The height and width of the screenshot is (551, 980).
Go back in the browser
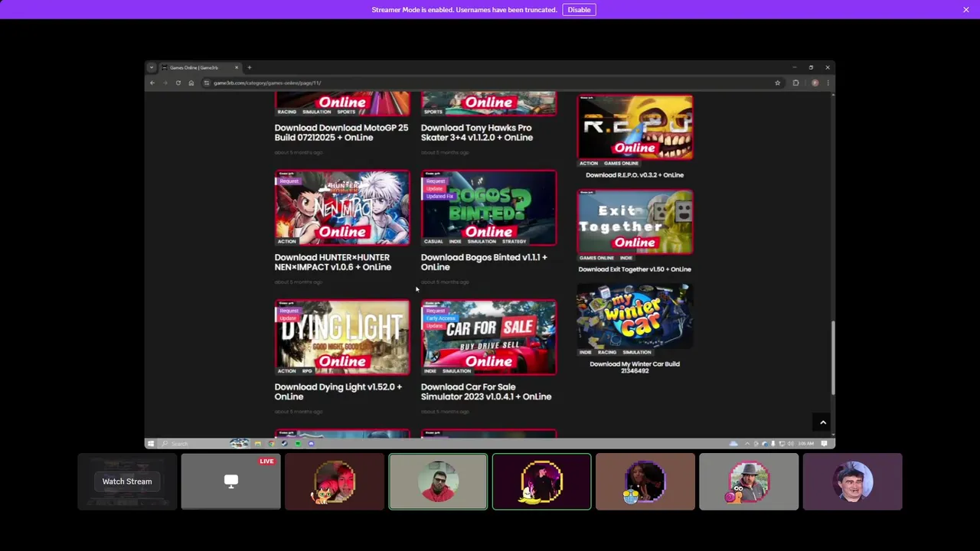click(152, 83)
